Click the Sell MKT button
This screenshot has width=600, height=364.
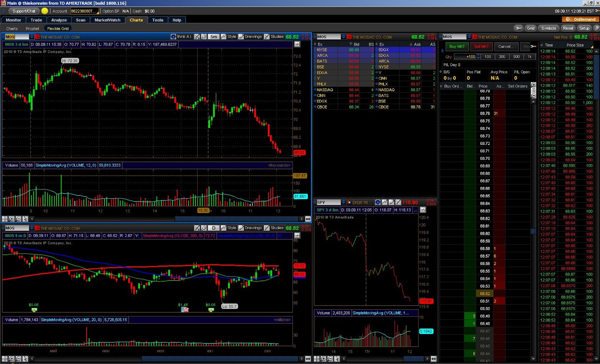coord(481,46)
